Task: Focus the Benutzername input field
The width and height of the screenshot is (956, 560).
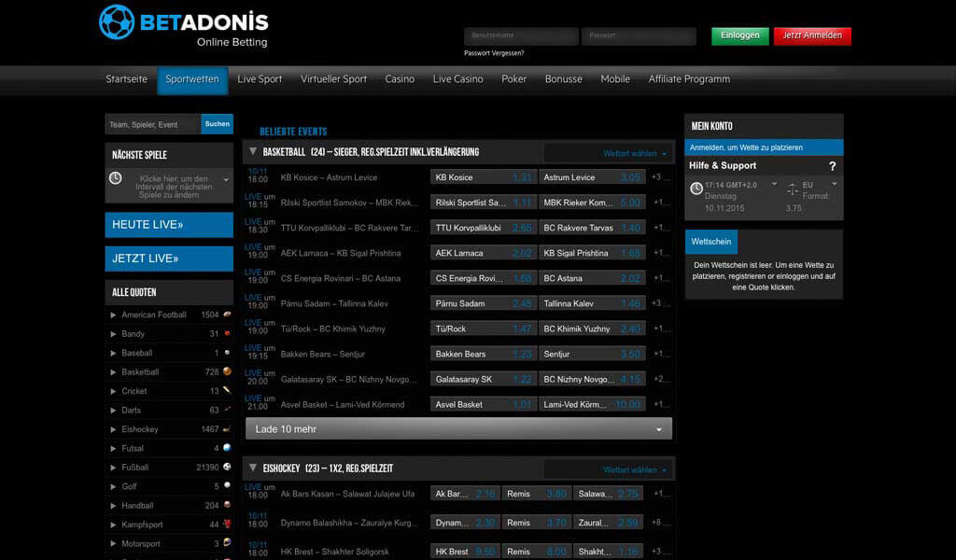Action: (521, 36)
